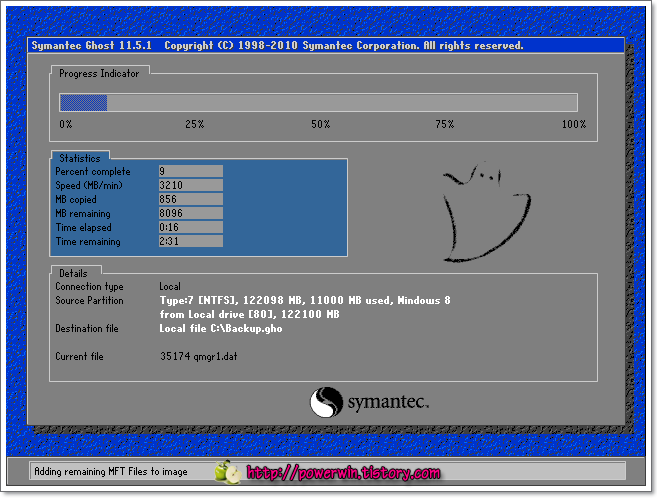Click the Time elapsed value 0:16
658x498 pixels.
click(x=191, y=227)
